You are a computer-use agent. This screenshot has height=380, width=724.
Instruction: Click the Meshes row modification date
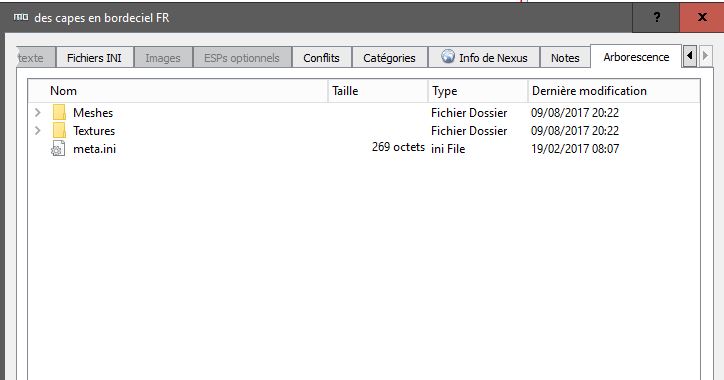[x=575, y=113]
